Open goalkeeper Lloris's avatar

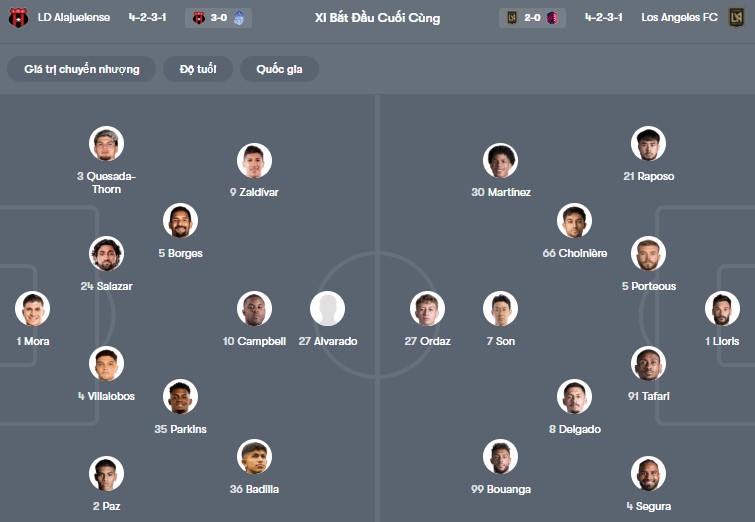tap(722, 309)
